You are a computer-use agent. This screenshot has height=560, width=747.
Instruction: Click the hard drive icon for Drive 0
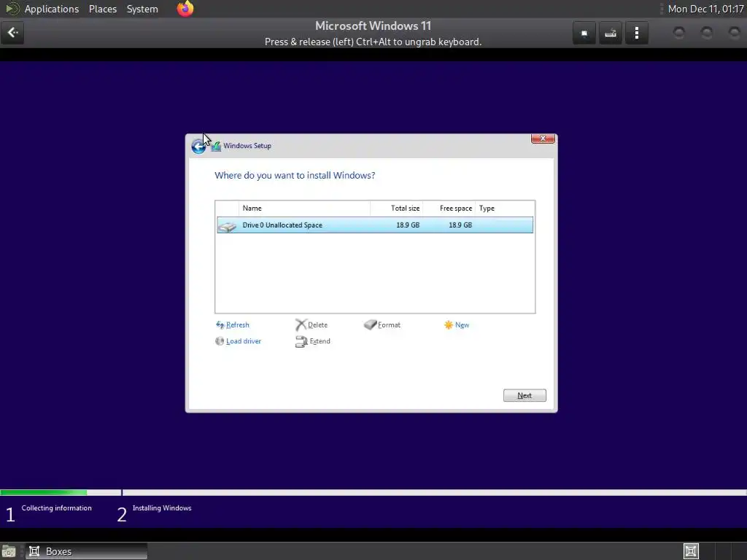pos(227,226)
